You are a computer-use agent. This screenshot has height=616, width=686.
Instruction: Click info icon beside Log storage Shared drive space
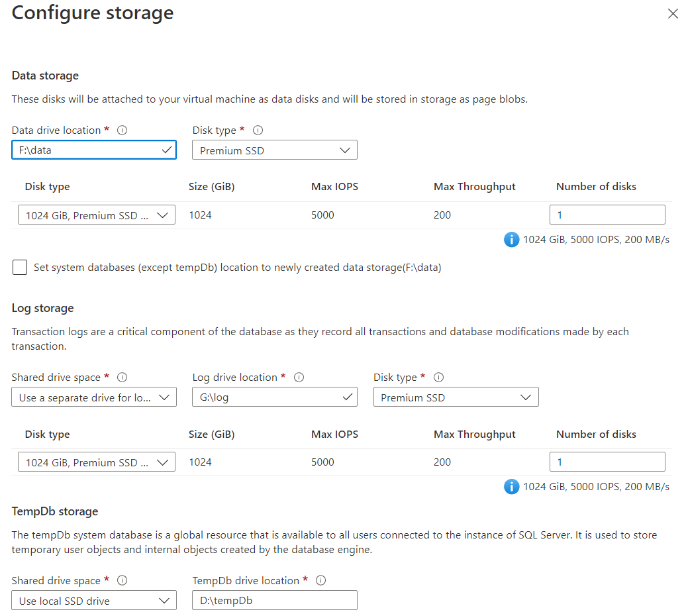click(x=122, y=378)
